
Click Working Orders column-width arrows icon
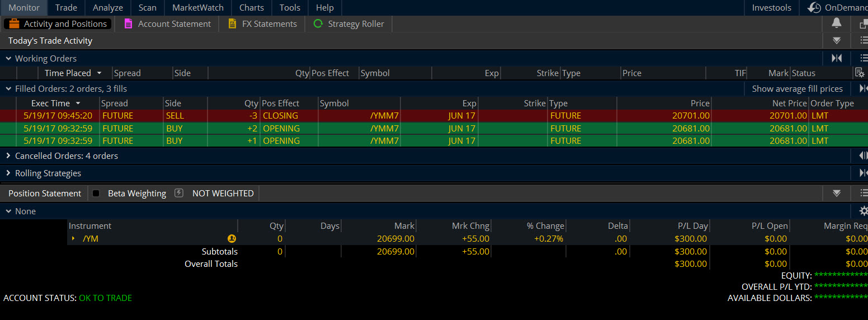point(837,58)
